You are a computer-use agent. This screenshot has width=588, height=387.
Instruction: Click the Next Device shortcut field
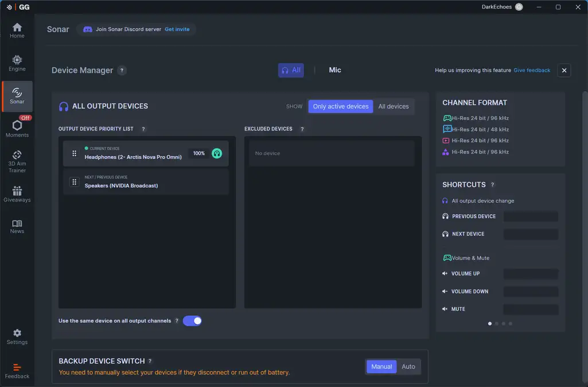tap(531, 234)
